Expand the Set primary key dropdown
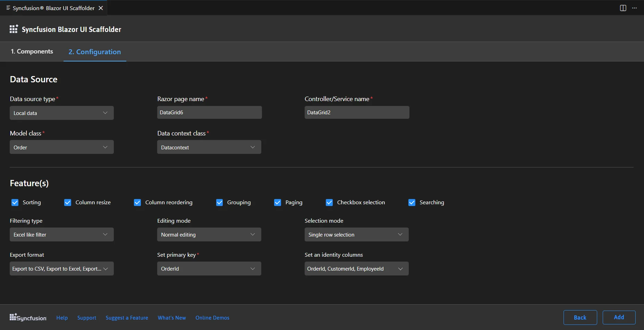 209,268
